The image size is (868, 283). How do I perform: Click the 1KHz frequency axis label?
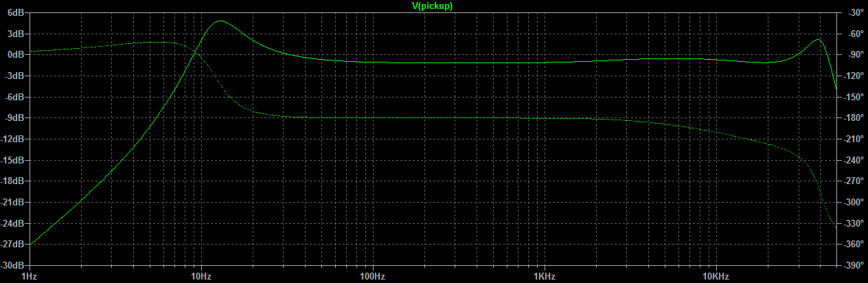click(x=544, y=275)
